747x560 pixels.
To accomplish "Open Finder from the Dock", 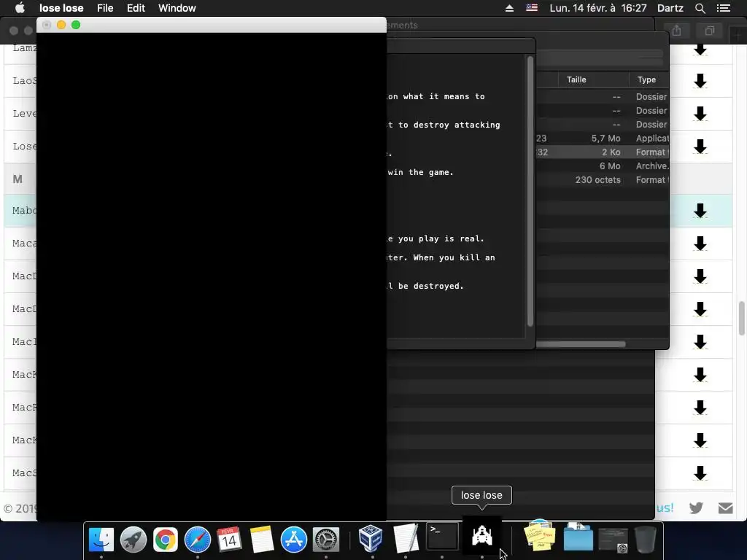I will coord(101,540).
